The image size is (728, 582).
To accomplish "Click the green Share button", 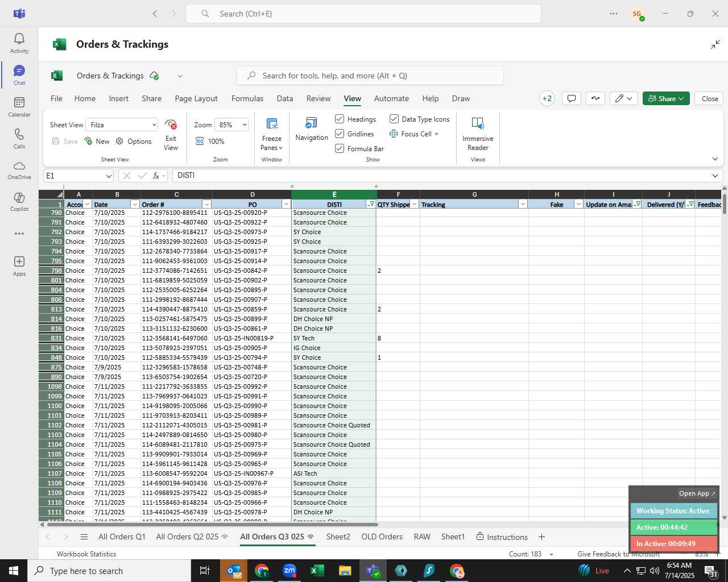I will click(666, 98).
